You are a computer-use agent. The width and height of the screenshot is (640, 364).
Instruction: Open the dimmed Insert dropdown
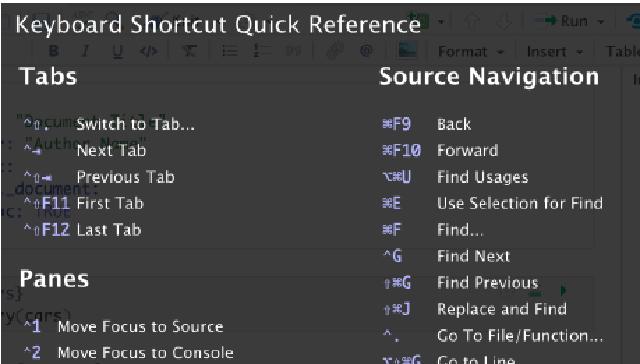click(x=555, y=52)
